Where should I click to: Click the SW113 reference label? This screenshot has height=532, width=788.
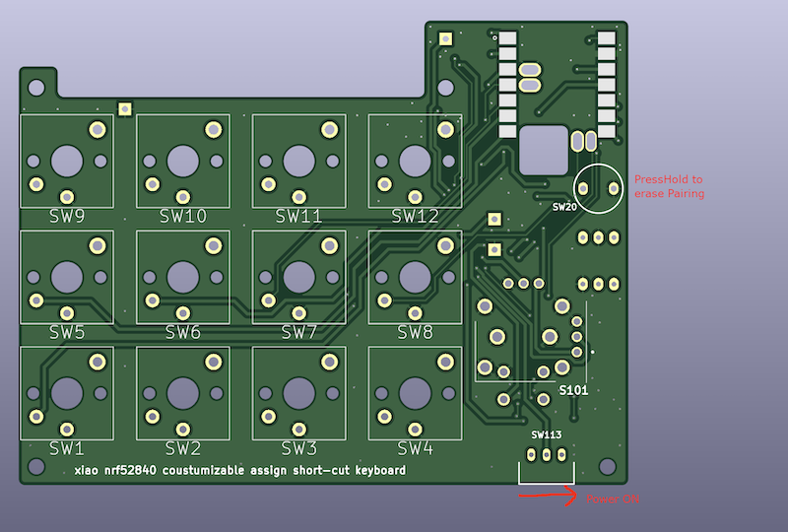547,434
